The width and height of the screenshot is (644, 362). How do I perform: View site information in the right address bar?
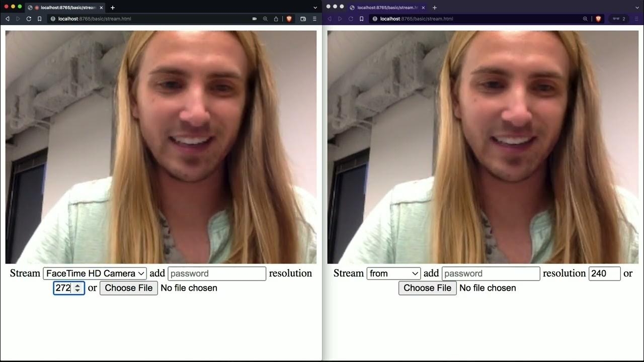click(x=375, y=19)
